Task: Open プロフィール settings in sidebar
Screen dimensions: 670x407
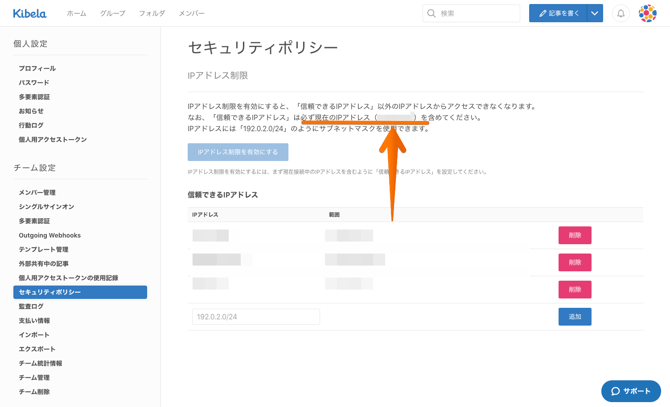Action: (37, 69)
